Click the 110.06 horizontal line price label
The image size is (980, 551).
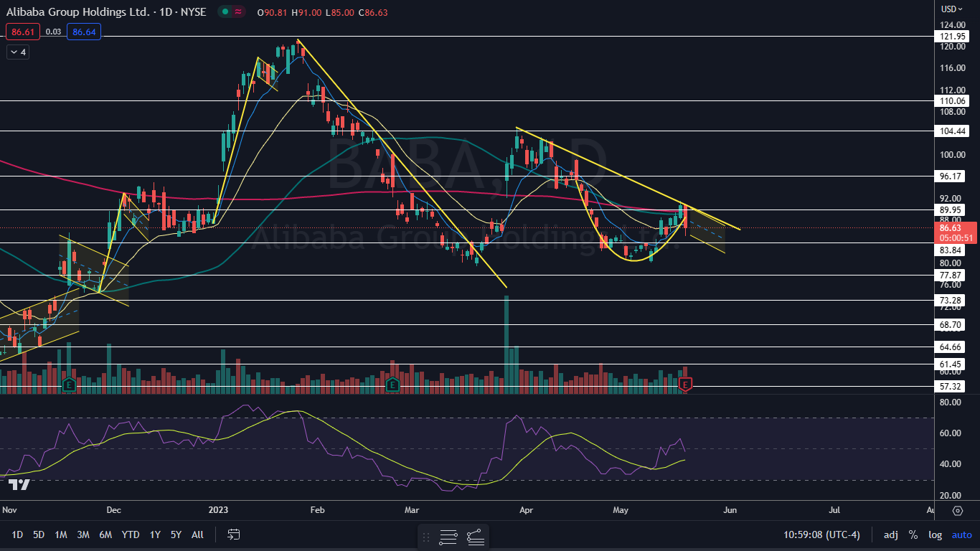952,101
